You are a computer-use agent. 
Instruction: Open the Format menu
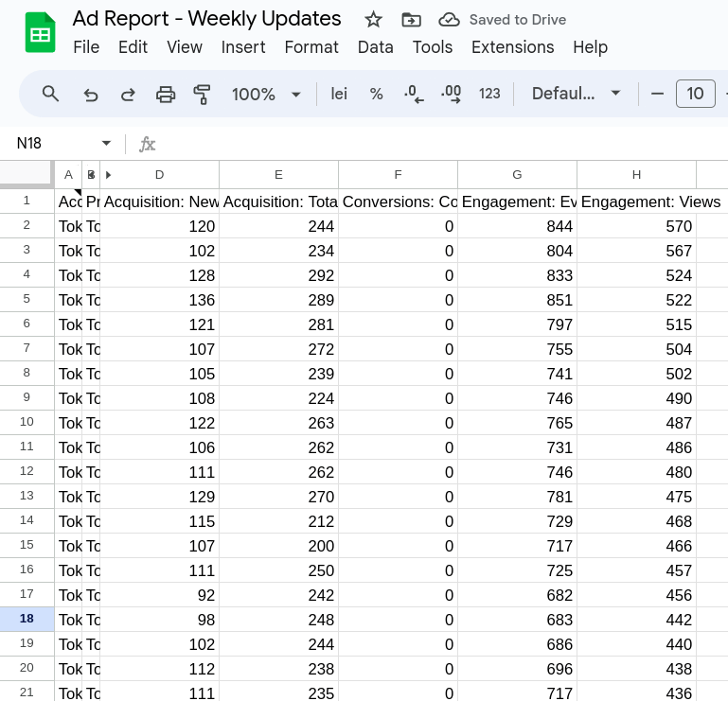311,47
